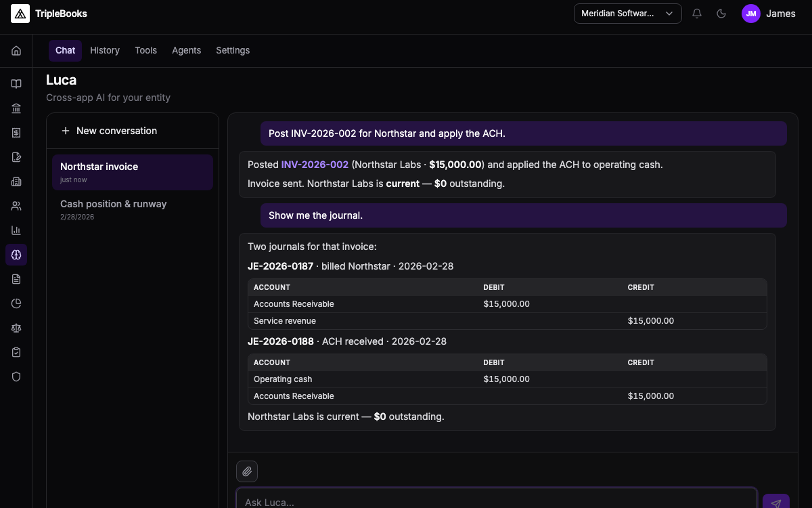Open the pie chart sidebar icon
The image size is (812, 508).
pyautogui.click(x=16, y=303)
